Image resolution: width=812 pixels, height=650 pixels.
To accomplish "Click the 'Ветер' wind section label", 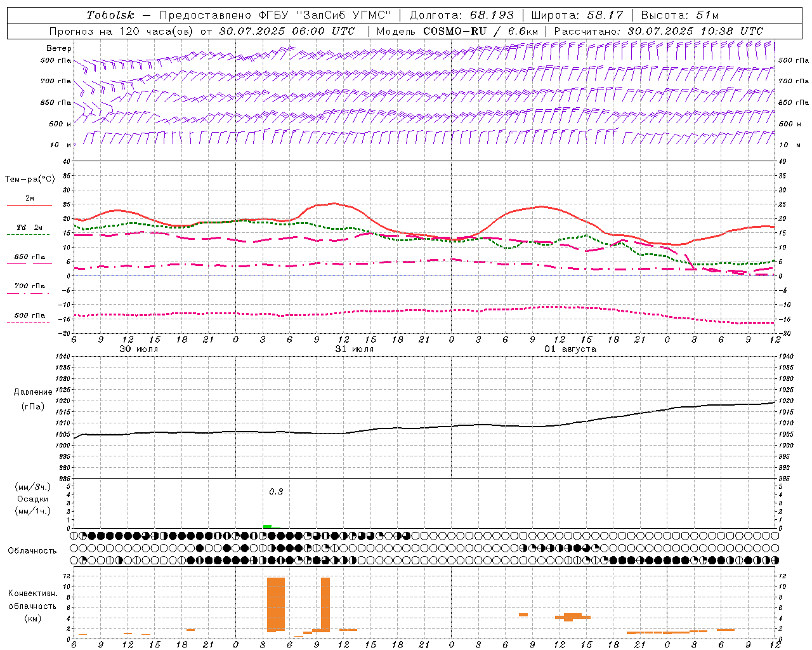I will point(59,48).
